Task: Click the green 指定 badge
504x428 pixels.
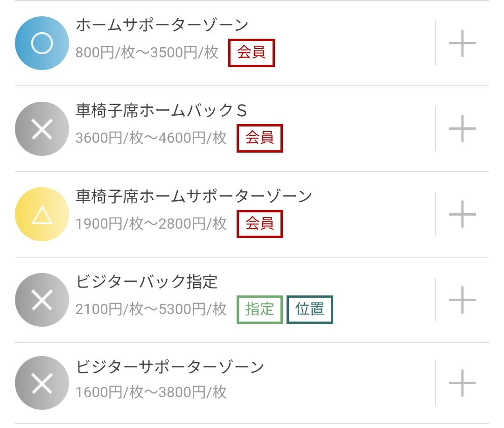Action: click(260, 309)
